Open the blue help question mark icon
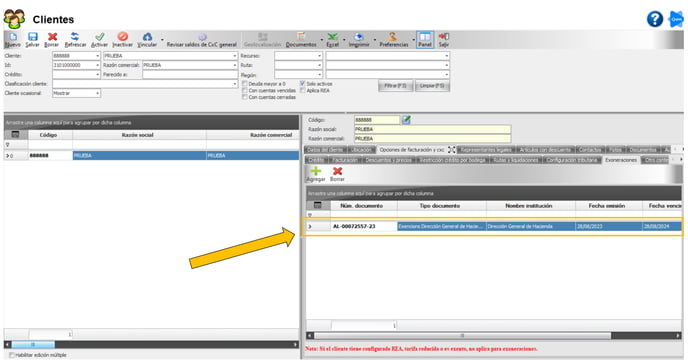The width and height of the screenshot is (688, 364). point(655,19)
